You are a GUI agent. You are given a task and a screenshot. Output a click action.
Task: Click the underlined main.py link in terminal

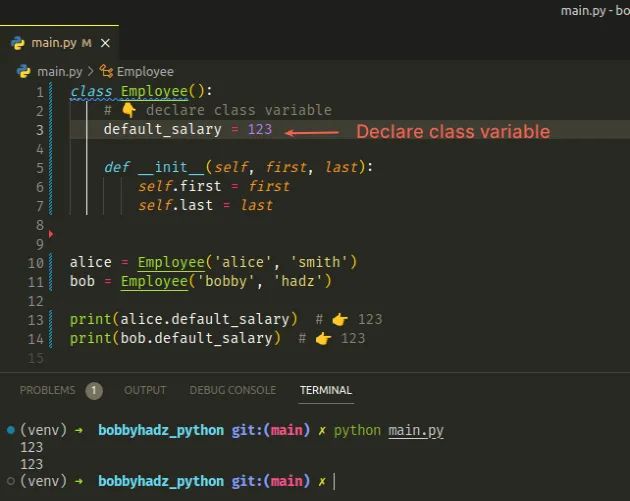(x=416, y=431)
